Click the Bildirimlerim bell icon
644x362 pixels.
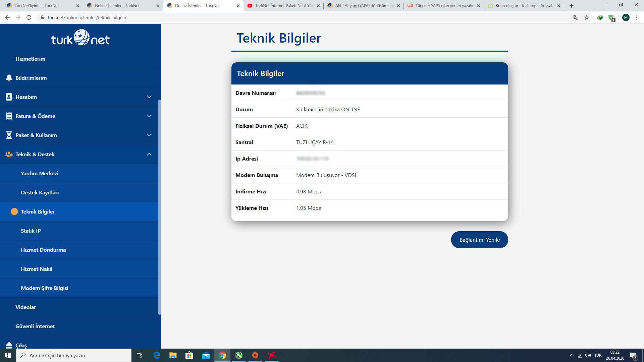[x=9, y=78]
